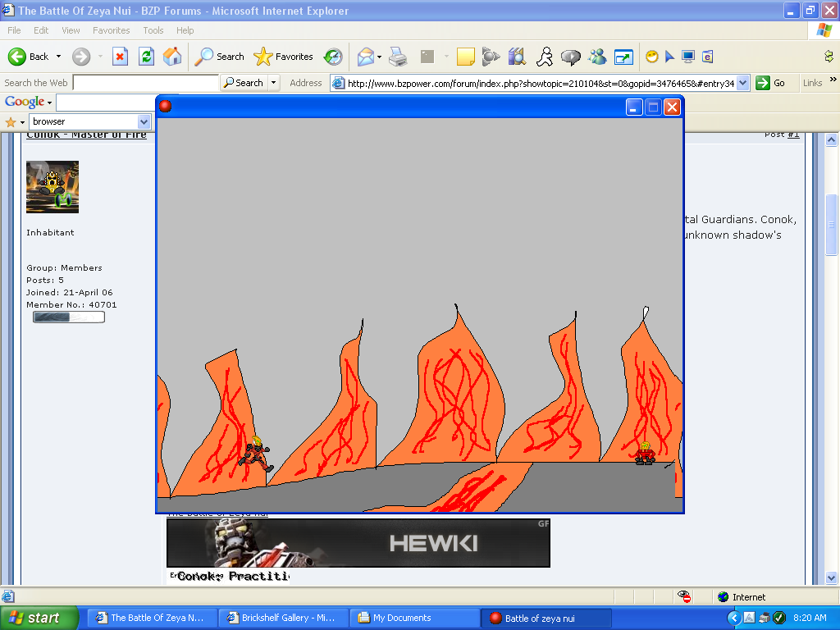Image resolution: width=840 pixels, height=630 pixels.
Task: Click inside the Search the Web field
Action: tap(144, 82)
